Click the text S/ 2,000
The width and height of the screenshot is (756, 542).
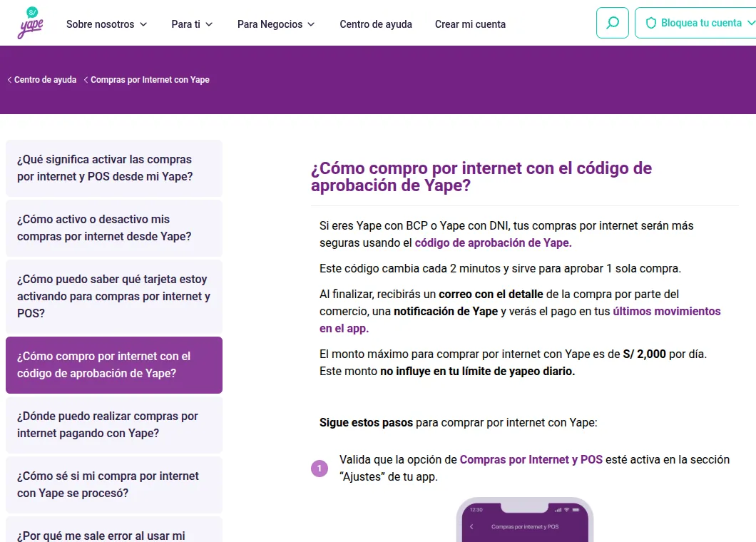point(644,354)
